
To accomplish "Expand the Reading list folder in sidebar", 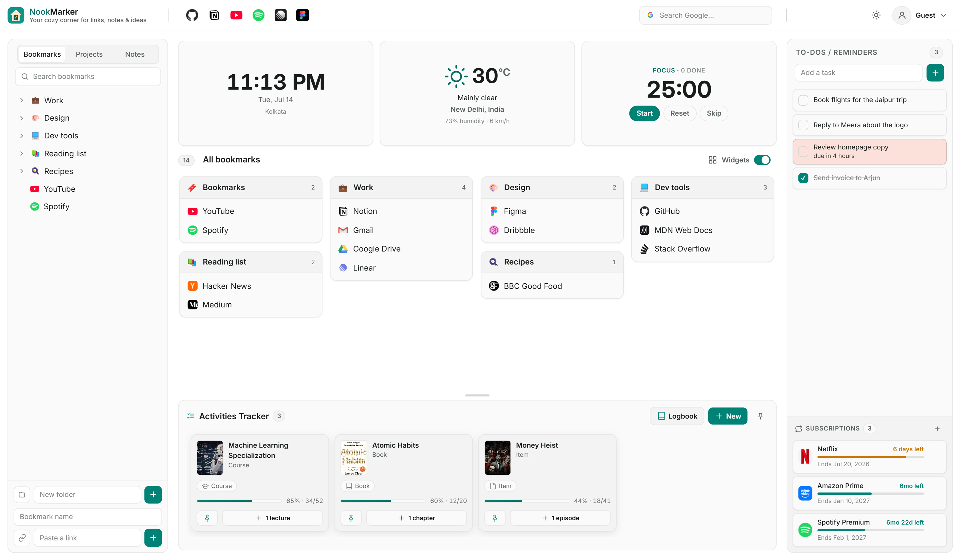I will (22, 154).
